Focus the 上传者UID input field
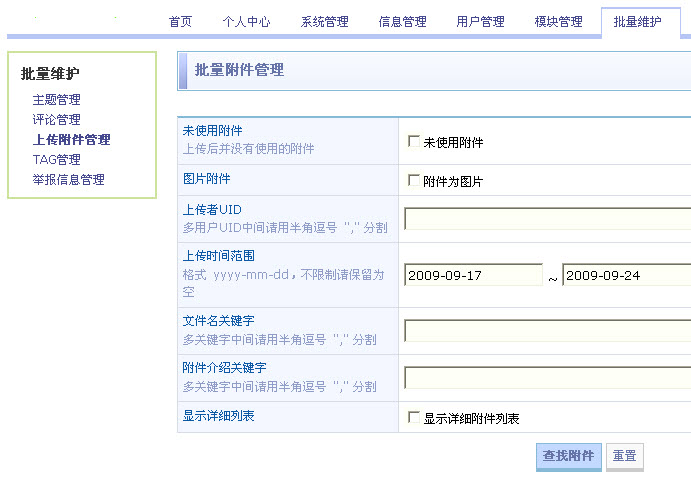The height and width of the screenshot is (478, 691). coord(547,219)
